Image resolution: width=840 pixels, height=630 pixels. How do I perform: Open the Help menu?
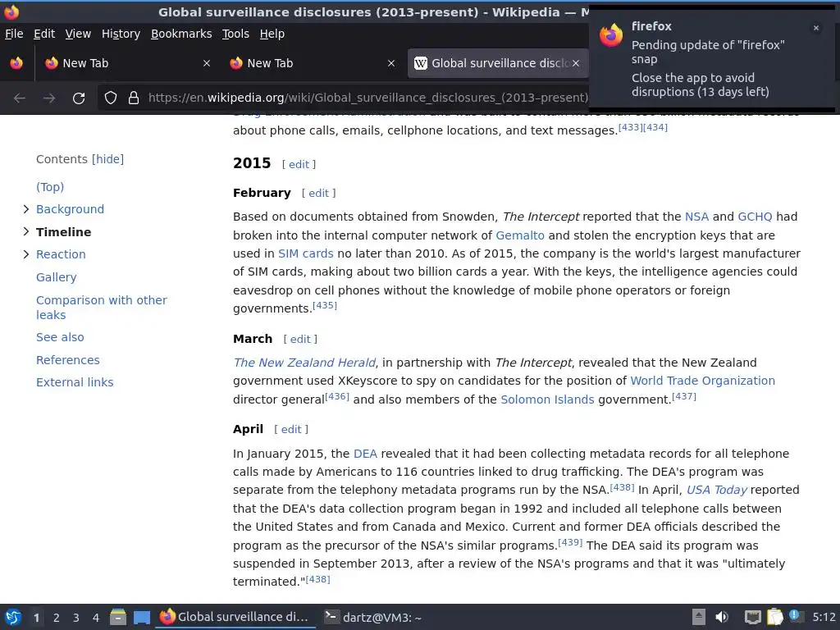click(272, 34)
